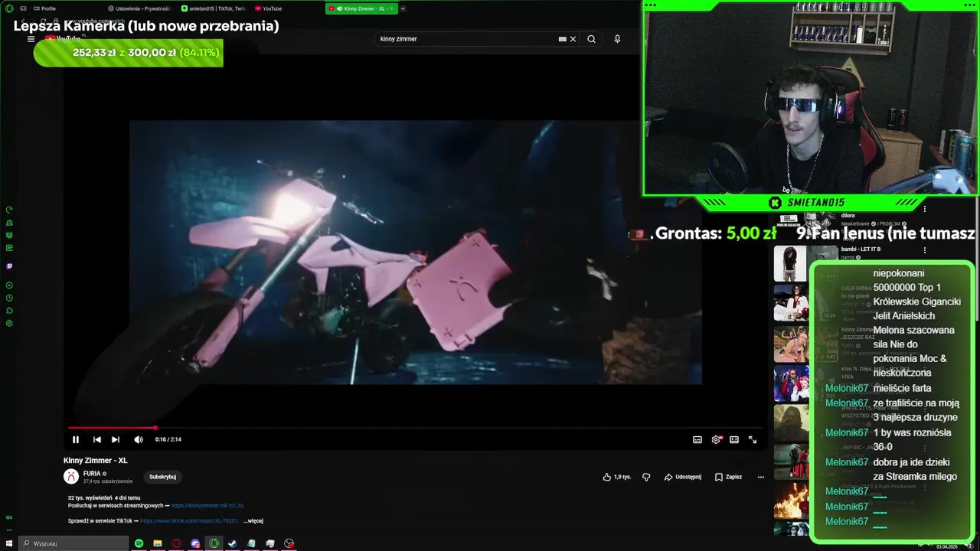Enter fullscreen on the video player
The image size is (980, 551).
pos(753,439)
